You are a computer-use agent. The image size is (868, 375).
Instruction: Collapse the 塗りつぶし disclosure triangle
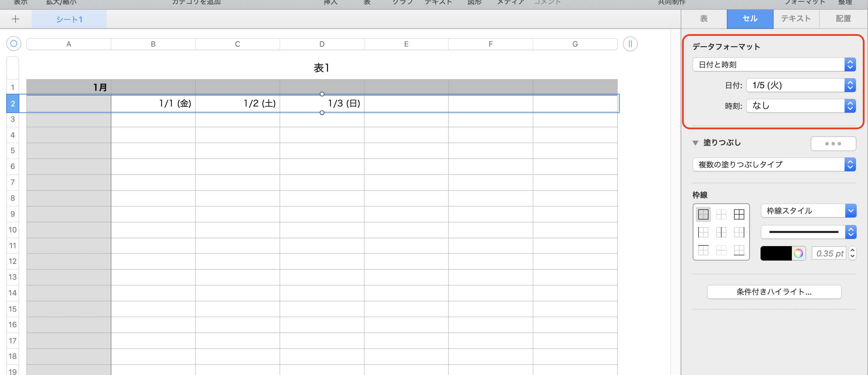pos(695,143)
